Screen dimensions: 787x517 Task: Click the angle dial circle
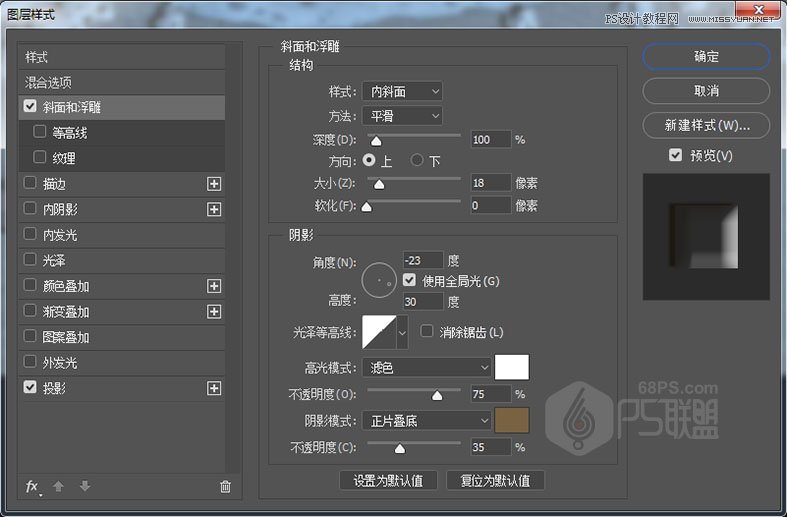[379, 280]
